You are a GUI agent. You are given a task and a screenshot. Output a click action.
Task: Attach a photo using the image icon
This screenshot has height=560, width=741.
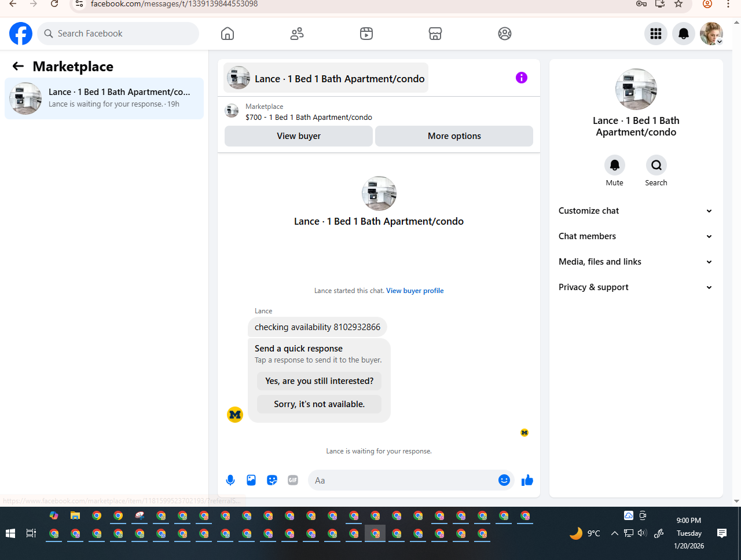tap(251, 480)
